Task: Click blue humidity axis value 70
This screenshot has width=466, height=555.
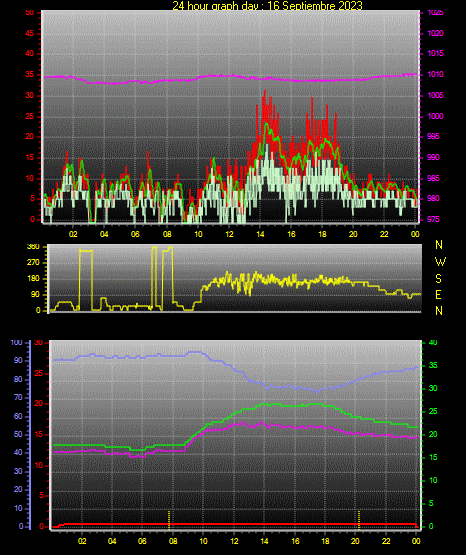Action: click(18, 397)
